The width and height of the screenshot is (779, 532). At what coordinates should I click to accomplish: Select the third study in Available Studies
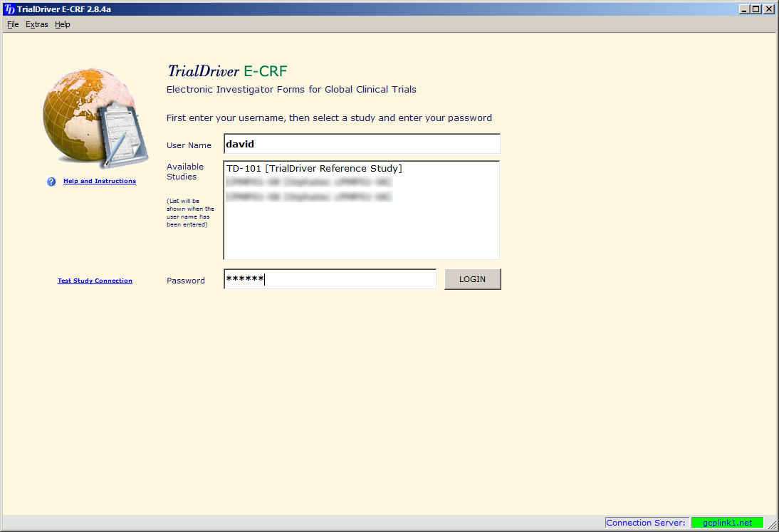pyautogui.click(x=308, y=197)
